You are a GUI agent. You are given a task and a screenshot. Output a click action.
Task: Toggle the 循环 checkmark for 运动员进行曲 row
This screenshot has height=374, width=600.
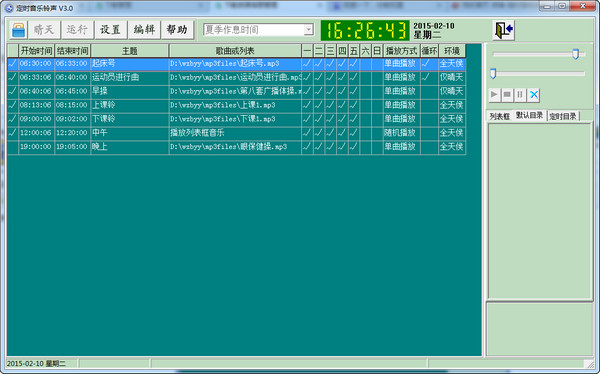coord(429,77)
